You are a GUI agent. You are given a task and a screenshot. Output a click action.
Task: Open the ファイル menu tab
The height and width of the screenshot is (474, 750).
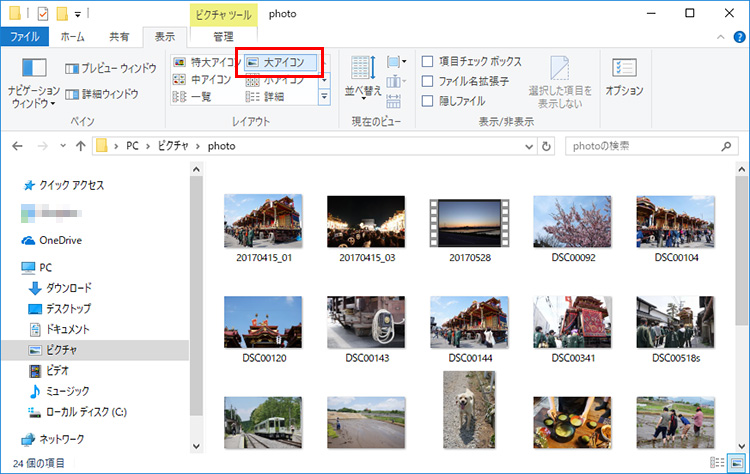pos(23,37)
